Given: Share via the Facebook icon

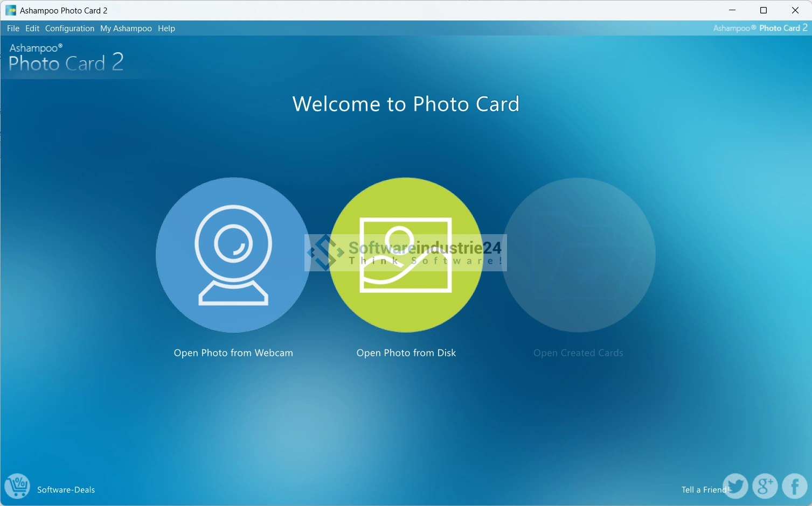Looking at the screenshot, I should click(794, 486).
